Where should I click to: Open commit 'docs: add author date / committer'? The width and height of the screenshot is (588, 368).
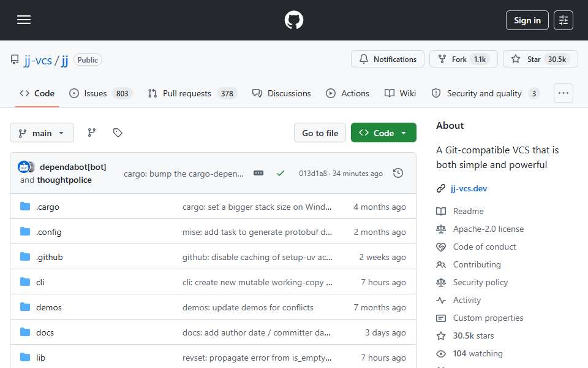[256, 332]
